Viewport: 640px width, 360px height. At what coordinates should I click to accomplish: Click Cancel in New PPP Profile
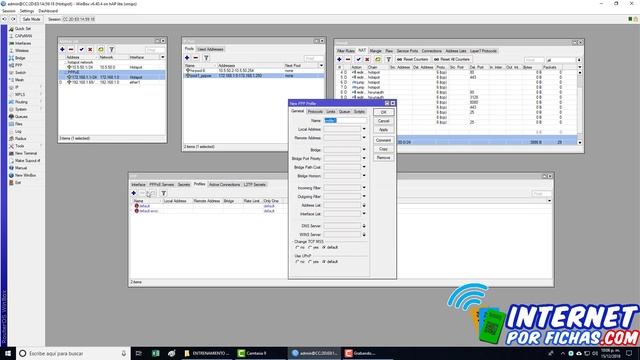[383, 121]
